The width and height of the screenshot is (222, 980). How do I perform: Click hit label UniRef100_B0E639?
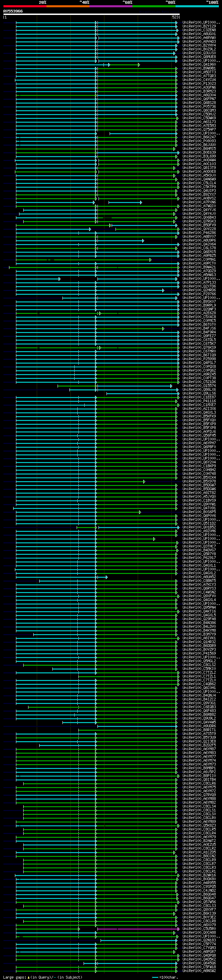click(199, 153)
